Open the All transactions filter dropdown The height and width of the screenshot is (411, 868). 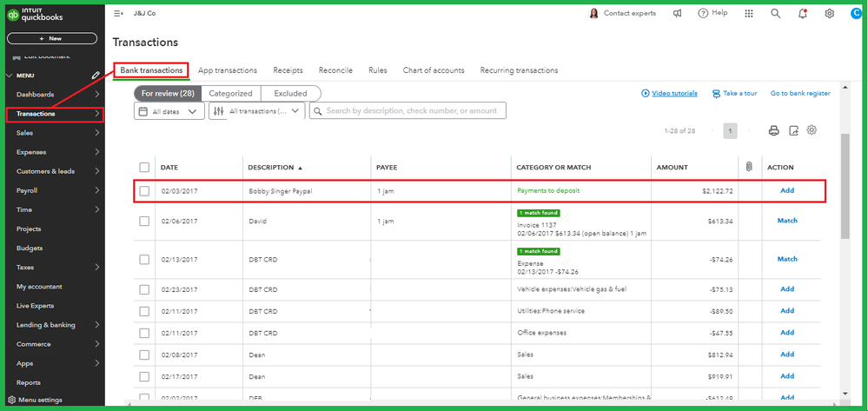click(257, 111)
